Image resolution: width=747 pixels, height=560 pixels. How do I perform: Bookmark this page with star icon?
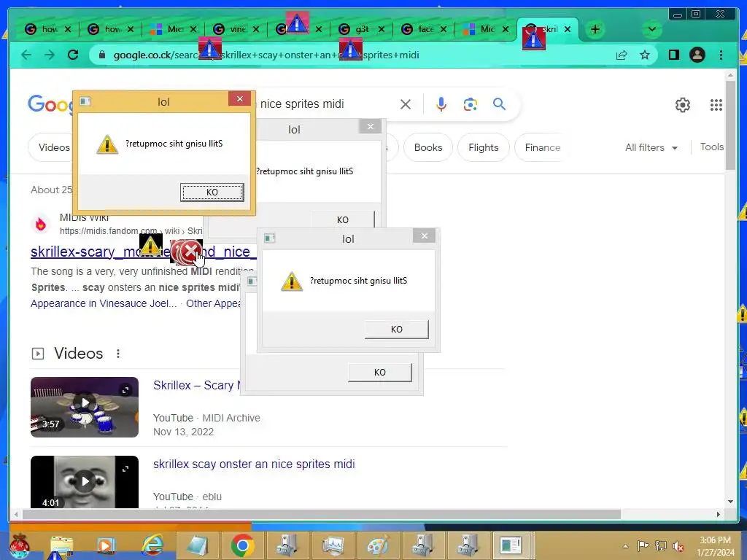pos(645,55)
